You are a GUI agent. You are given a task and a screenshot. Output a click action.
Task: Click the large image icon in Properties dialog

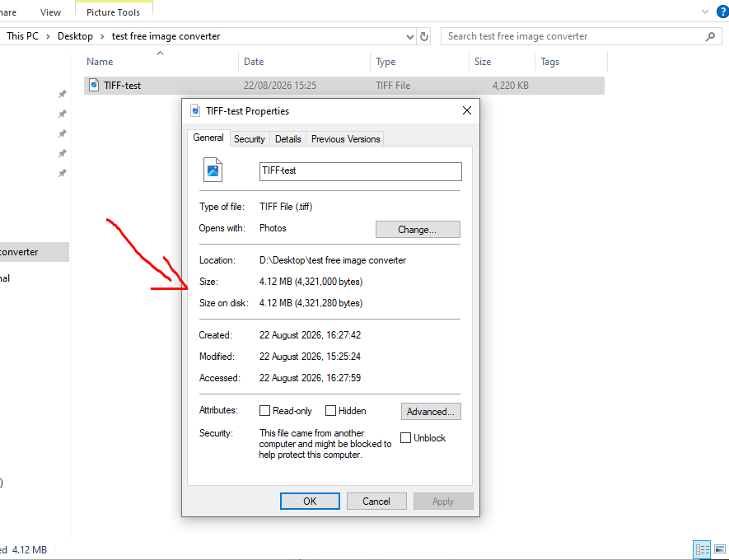point(213,170)
